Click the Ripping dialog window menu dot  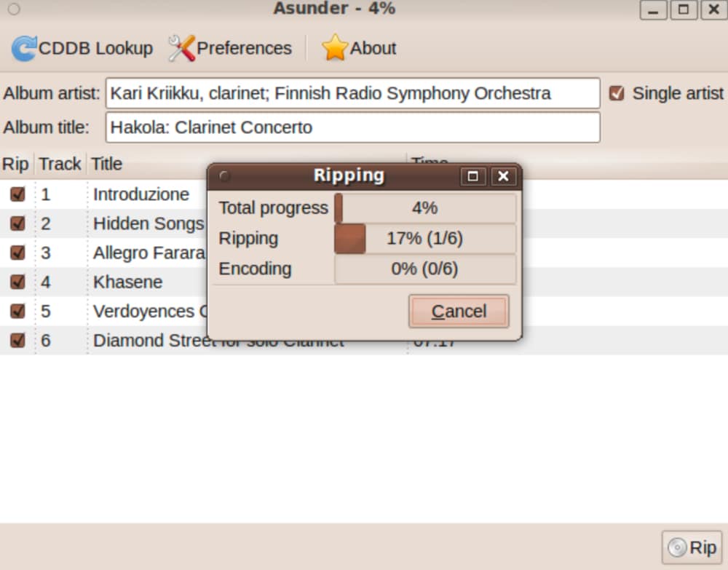coord(224,176)
